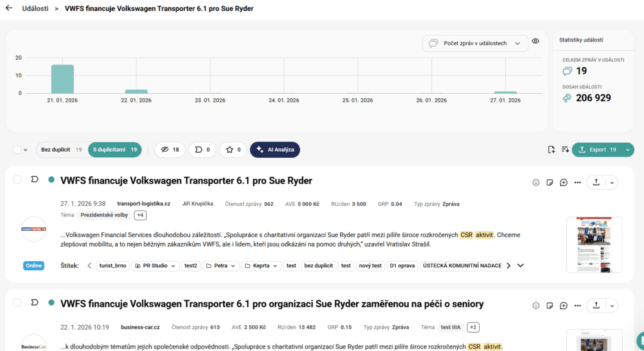Filter by flag tag showing 0
The width and height of the screenshot is (644, 351).
pyautogui.click(x=202, y=150)
